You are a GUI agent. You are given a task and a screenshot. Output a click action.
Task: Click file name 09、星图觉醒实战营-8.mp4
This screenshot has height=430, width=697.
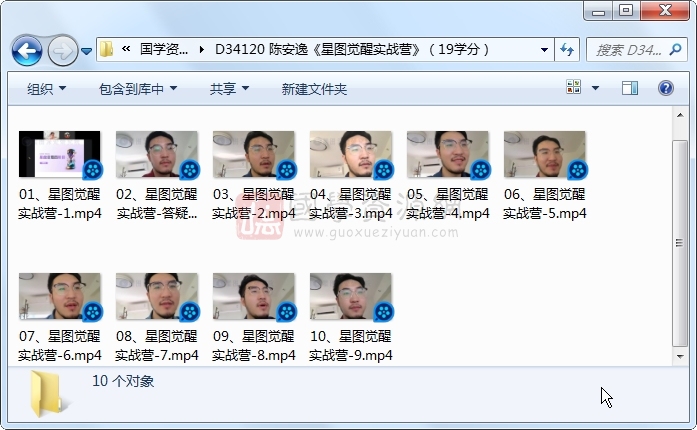254,346
